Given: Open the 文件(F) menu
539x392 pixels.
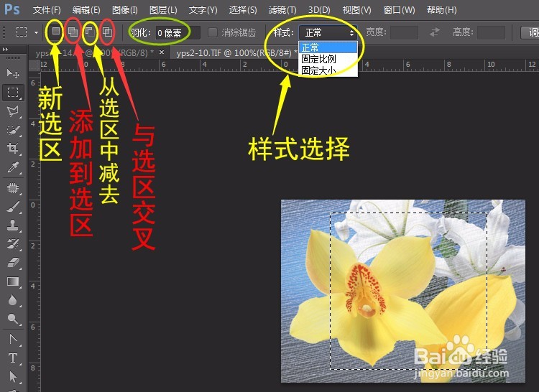Looking at the screenshot, I should click(x=47, y=9).
